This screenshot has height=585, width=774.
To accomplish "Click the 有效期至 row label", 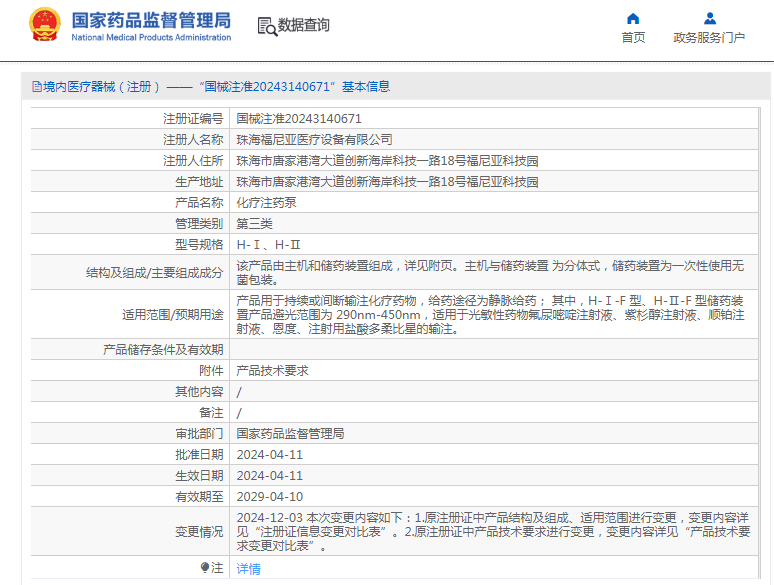I will [199, 497].
